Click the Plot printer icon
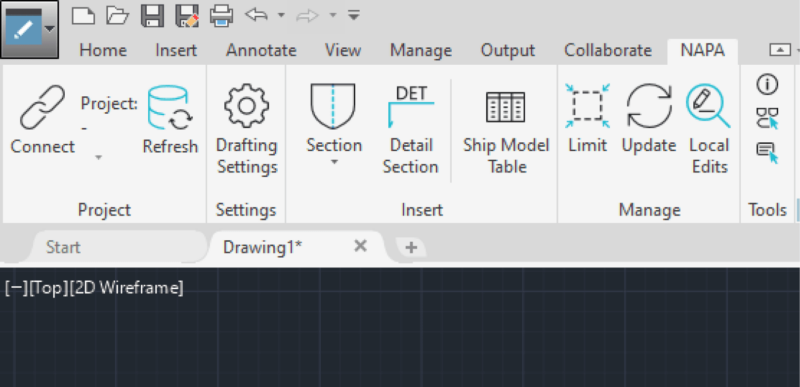Viewport: 800px width, 387px height. click(x=221, y=15)
